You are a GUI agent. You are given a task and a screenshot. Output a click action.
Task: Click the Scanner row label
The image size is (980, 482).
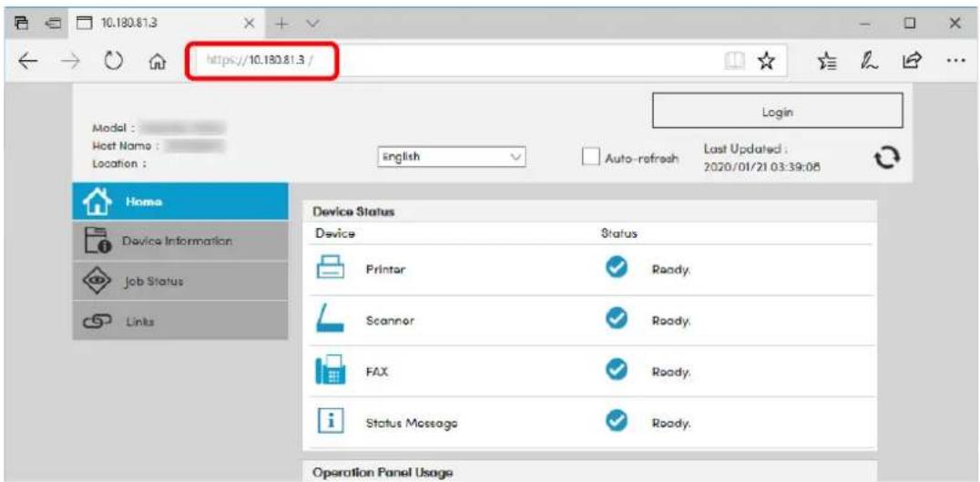tap(390, 321)
